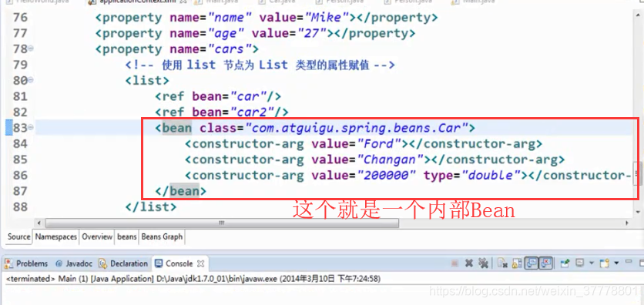644x305 pixels.
Task: Click the horizontal scrollbar right arrow
Action: pyautogui.click(x=627, y=223)
